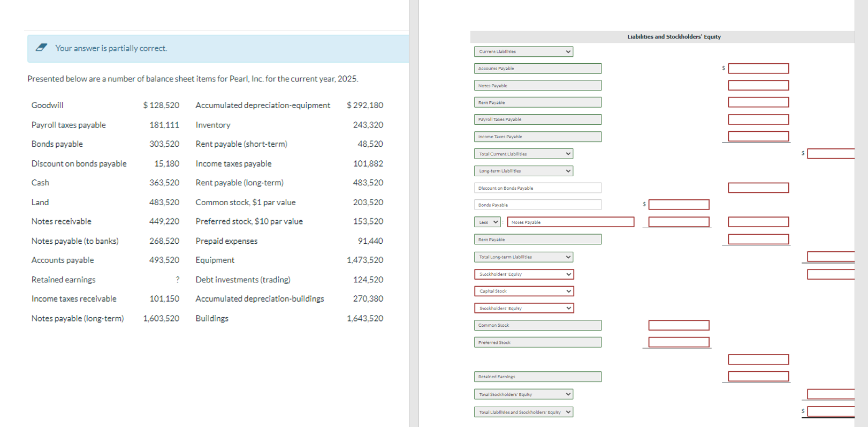
Task: Open Total Liabilities and Stockholders' Equity dropdown
Action: coord(523,412)
